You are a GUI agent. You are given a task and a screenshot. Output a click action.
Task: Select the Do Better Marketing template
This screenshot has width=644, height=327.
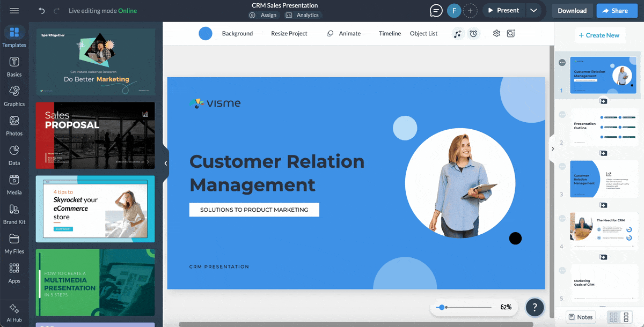pyautogui.click(x=96, y=62)
